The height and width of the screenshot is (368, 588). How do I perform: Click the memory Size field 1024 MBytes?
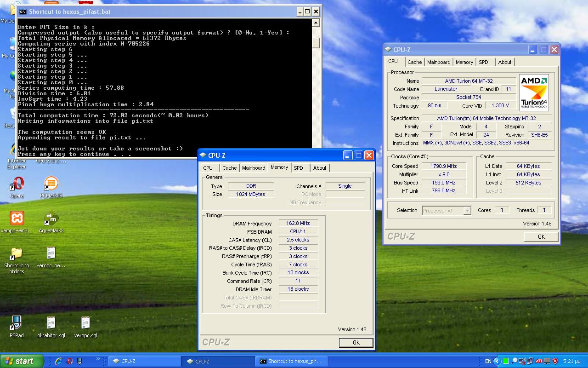pyautogui.click(x=251, y=195)
